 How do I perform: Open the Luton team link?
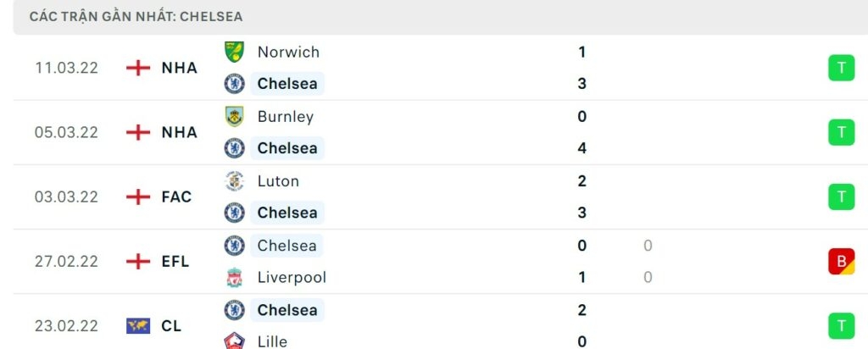click(278, 181)
